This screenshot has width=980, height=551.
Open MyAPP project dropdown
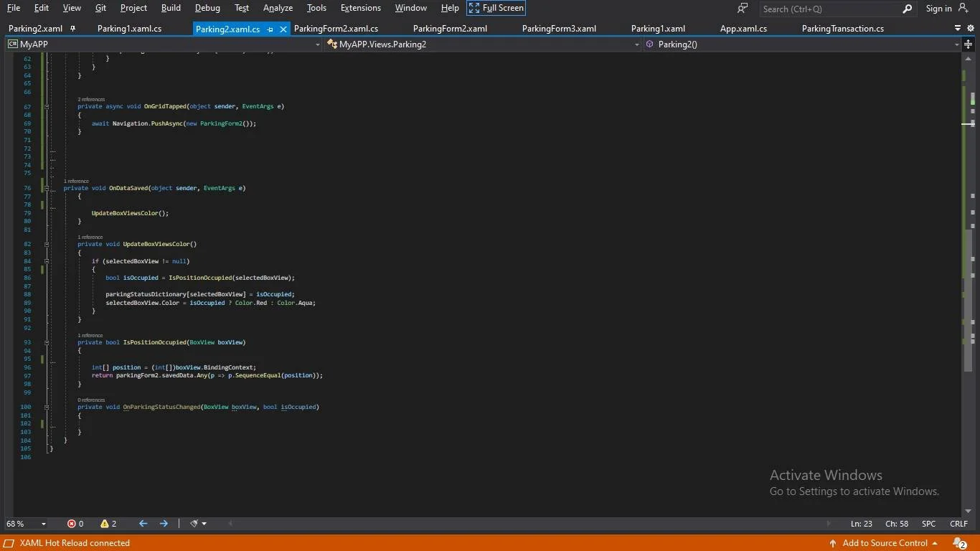pos(164,44)
